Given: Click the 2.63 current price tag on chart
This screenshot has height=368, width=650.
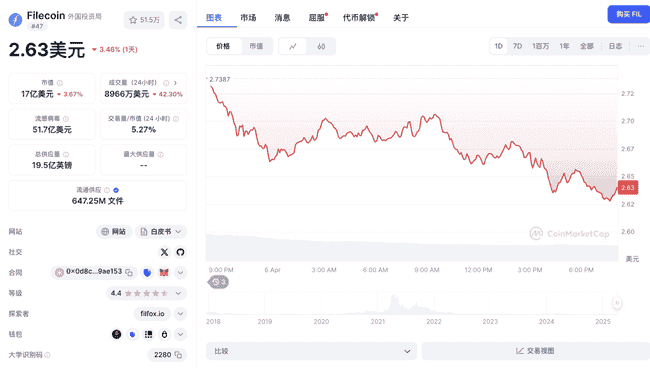Looking at the screenshot, I should click(628, 188).
